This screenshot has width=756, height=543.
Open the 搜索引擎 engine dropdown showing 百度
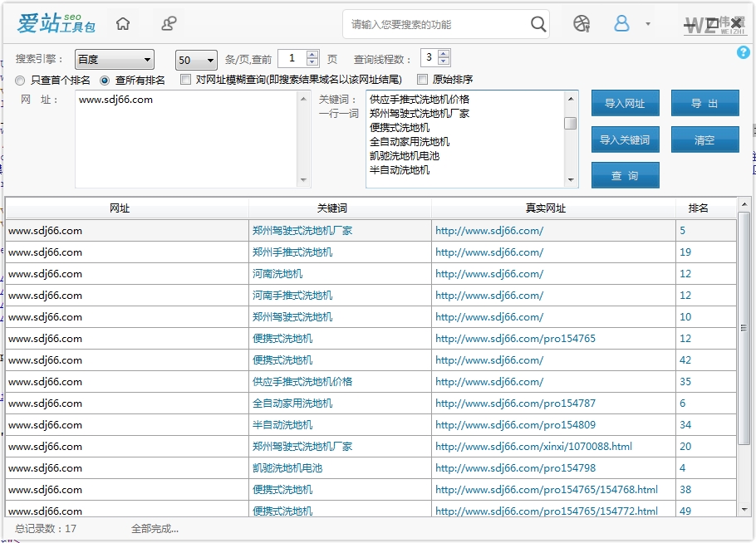[114, 59]
